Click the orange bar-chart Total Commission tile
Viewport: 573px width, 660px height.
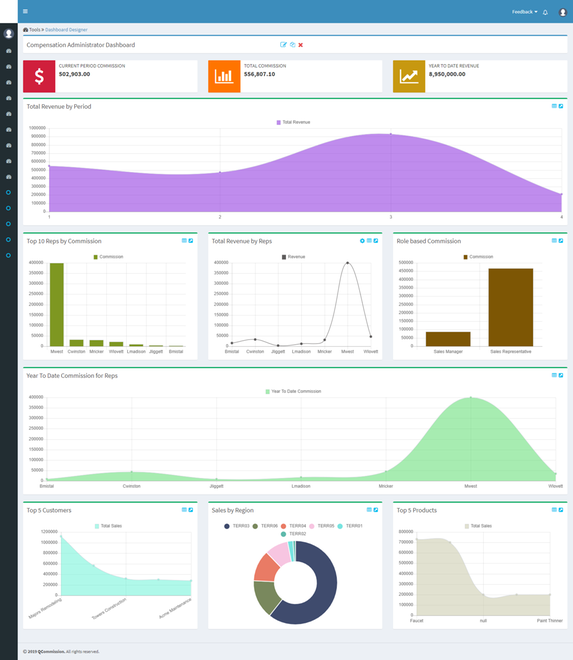[224, 76]
